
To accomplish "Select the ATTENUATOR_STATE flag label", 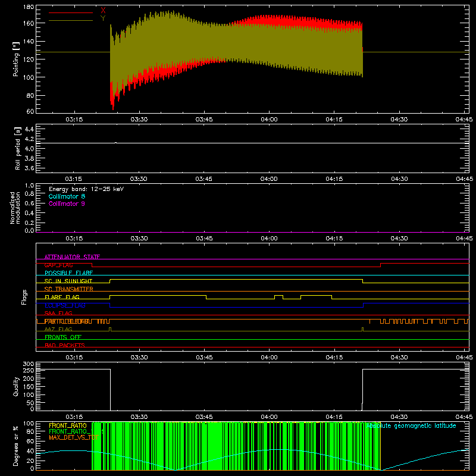I will tap(72, 257).
